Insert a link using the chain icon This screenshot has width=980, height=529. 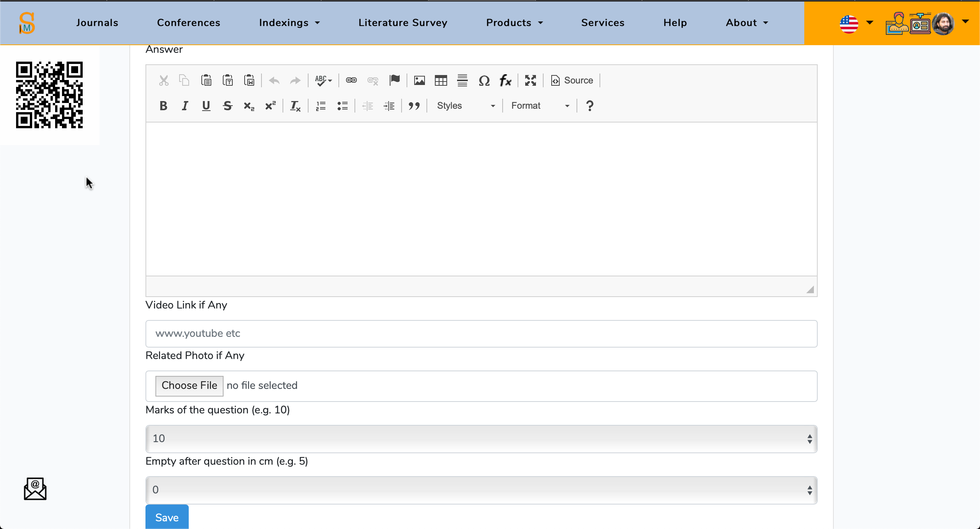[351, 80]
